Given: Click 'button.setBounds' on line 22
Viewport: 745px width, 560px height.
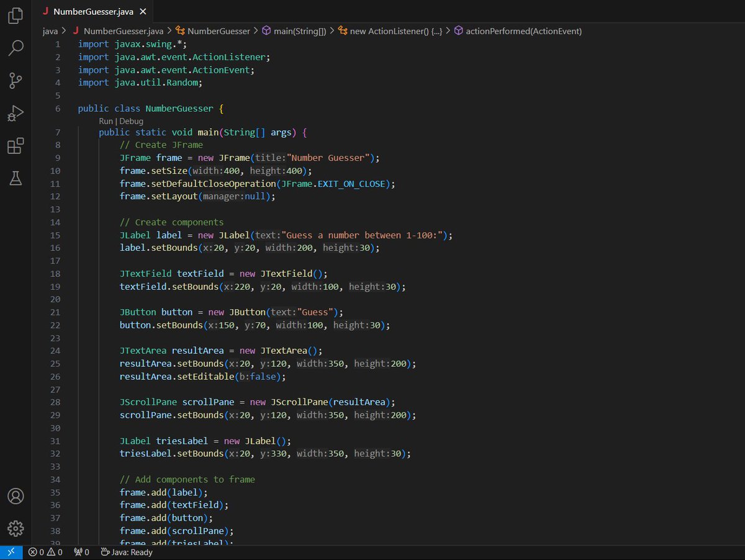Looking at the screenshot, I should pyautogui.click(x=161, y=325).
